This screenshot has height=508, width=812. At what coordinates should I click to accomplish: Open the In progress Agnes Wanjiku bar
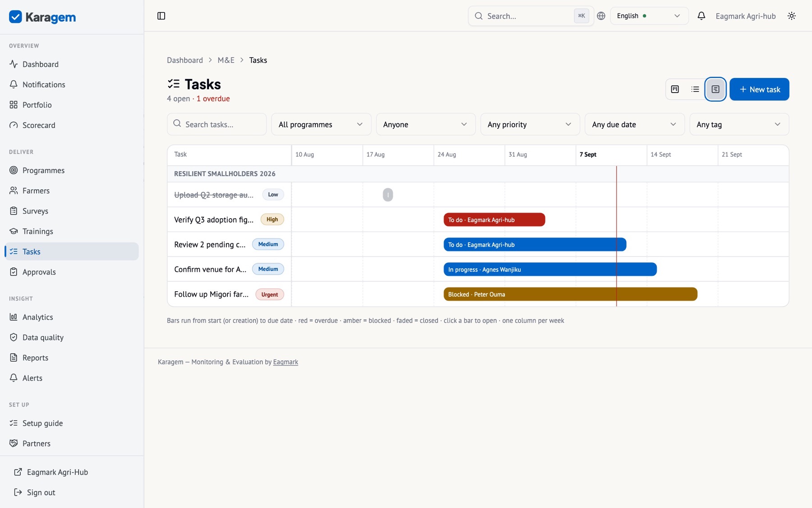pyautogui.click(x=550, y=270)
